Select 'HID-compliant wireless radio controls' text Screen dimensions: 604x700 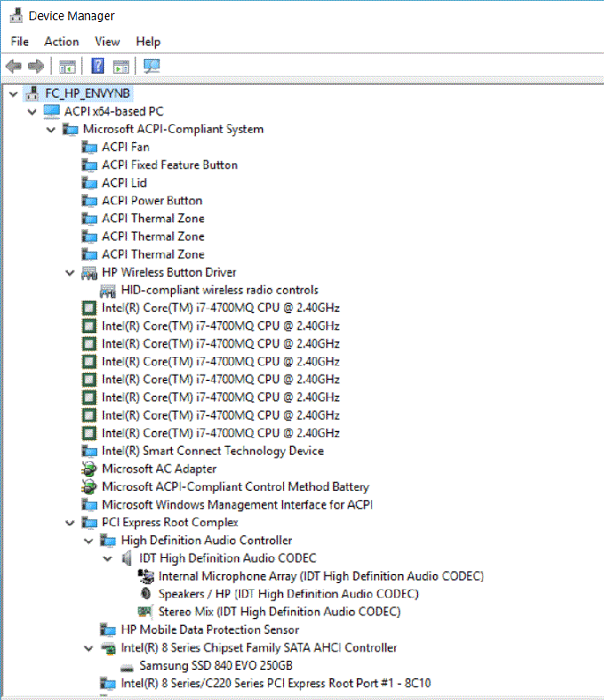(x=220, y=290)
